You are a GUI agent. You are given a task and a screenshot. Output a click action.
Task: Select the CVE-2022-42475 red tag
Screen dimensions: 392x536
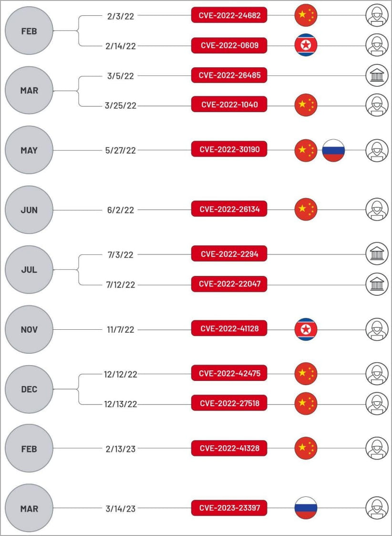[x=229, y=373]
